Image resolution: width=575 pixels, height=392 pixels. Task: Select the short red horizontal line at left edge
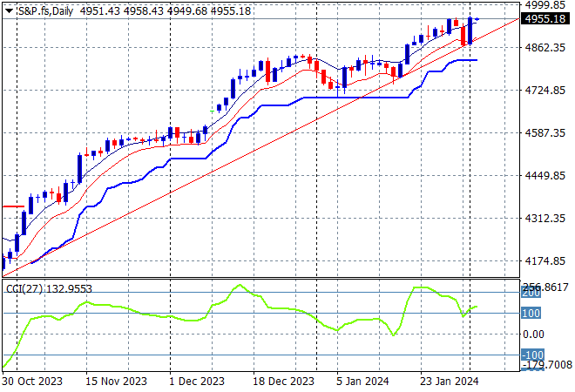[x=12, y=206]
